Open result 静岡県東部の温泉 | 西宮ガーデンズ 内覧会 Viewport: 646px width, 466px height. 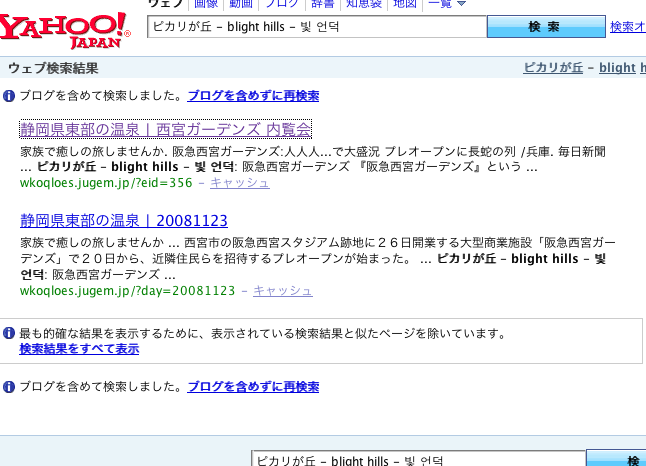pyautogui.click(x=165, y=129)
